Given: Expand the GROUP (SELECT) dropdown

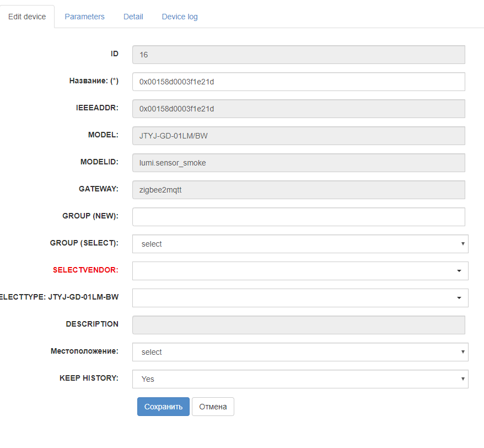Looking at the screenshot, I should click(x=300, y=244).
